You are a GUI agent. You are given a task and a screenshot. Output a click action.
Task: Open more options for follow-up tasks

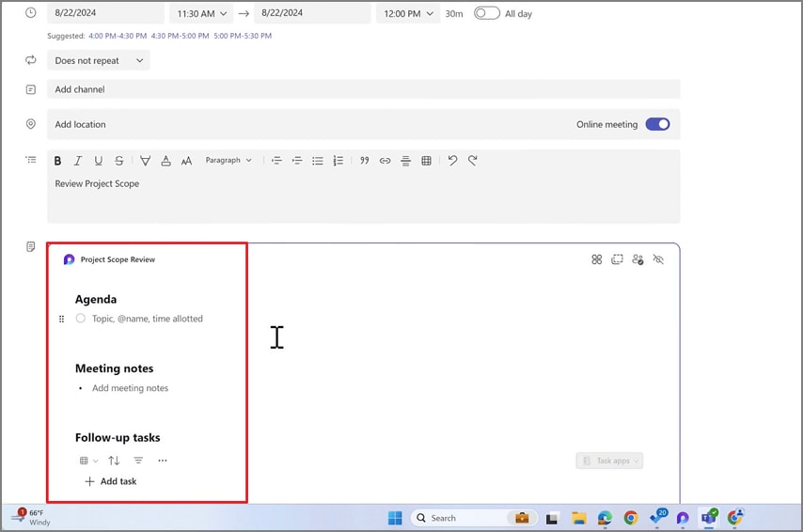[x=163, y=461]
